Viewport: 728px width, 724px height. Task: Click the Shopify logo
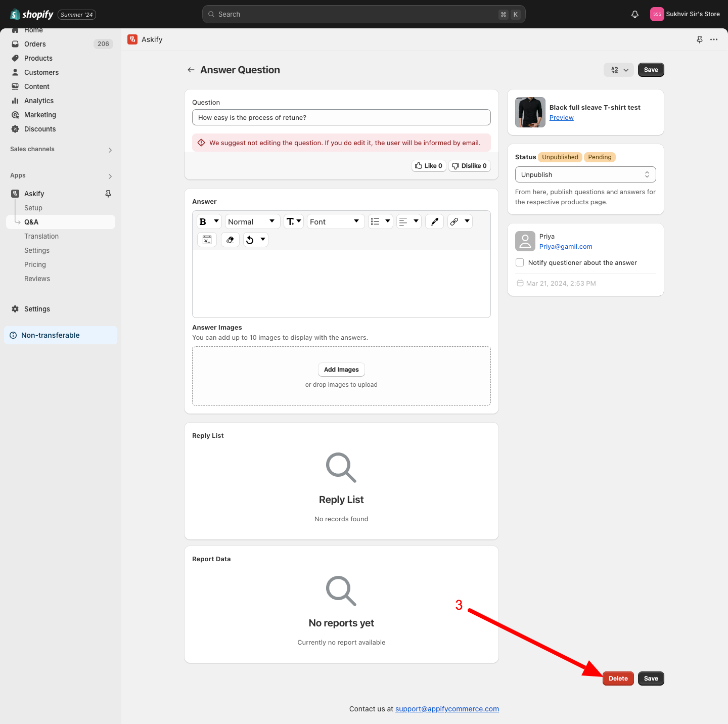point(32,14)
